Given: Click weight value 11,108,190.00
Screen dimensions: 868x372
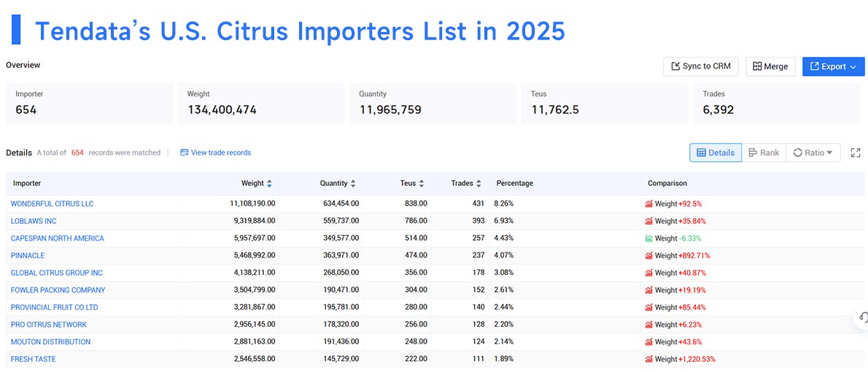Looking at the screenshot, I should pos(252,204).
